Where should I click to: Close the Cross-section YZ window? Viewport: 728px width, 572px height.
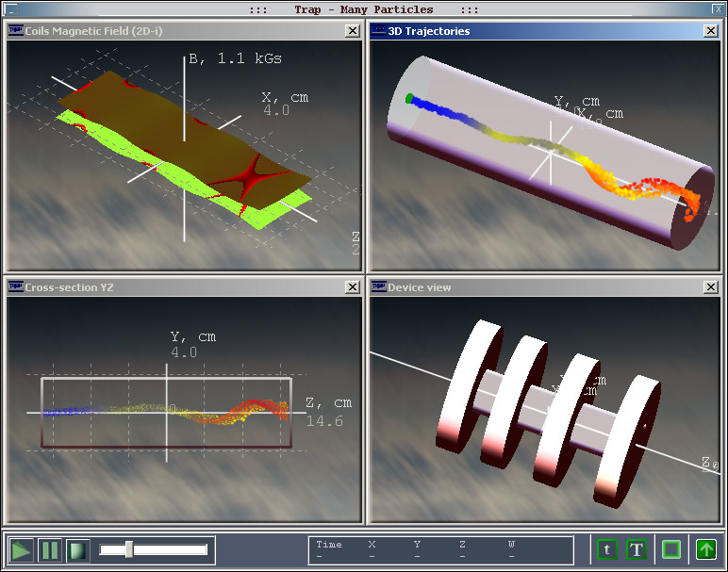pos(352,286)
